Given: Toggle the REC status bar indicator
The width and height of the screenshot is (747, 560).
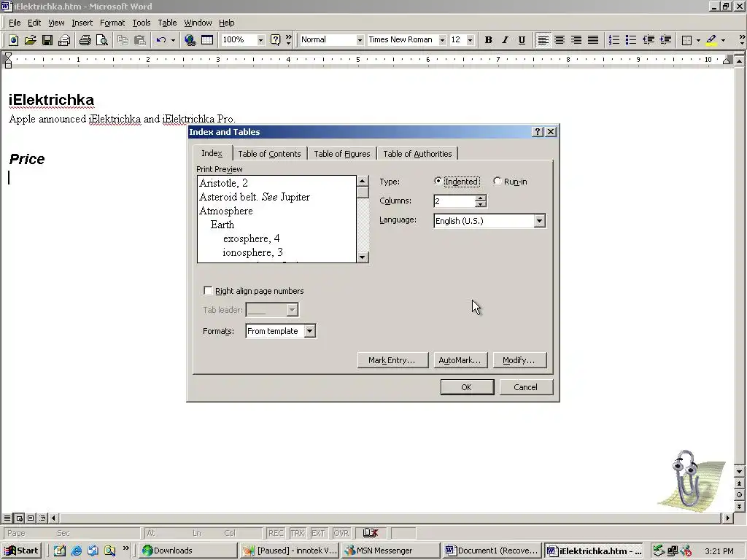Looking at the screenshot, I should [275, 533].
